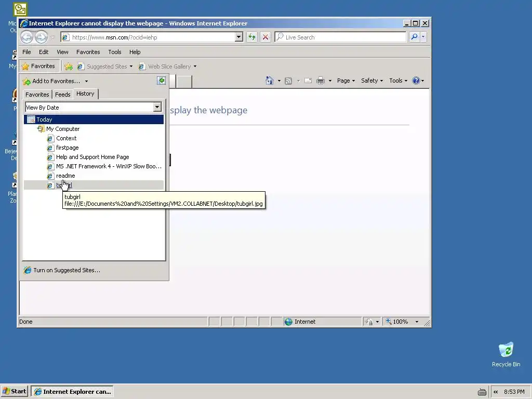This screenshot has height=399, width=532.
Task: Click the Home toolbar icon
Action: pyautogui.click(x=270, y=81)
